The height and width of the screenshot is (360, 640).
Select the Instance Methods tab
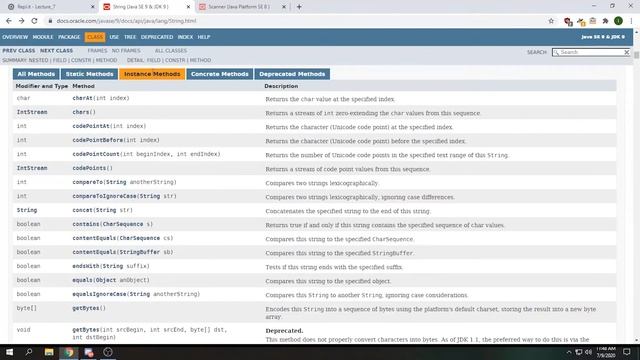tap(152, 74)
